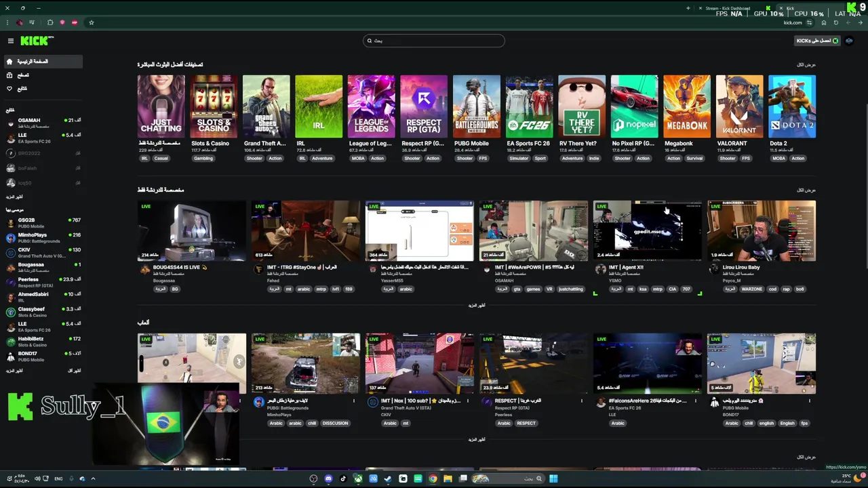The width and height of the screenshot is (868, 488).
Task: Open the Grand Theft Auto category card
Action: (267, 106)
